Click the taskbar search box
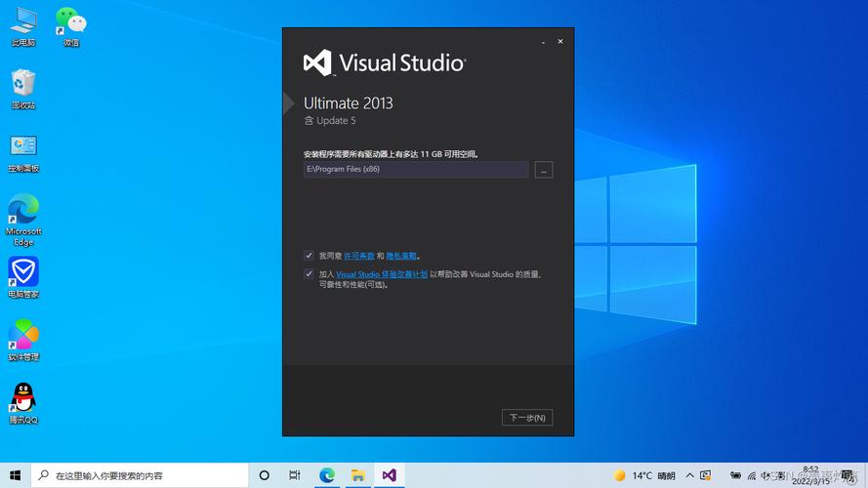This screenshot has width=868, height=488. (140, 475)
